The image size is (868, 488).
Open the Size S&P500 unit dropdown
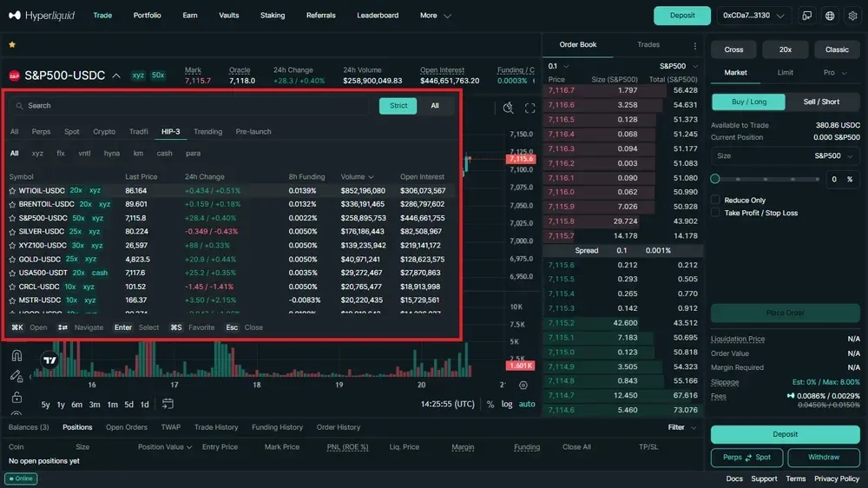click(833, 156)
